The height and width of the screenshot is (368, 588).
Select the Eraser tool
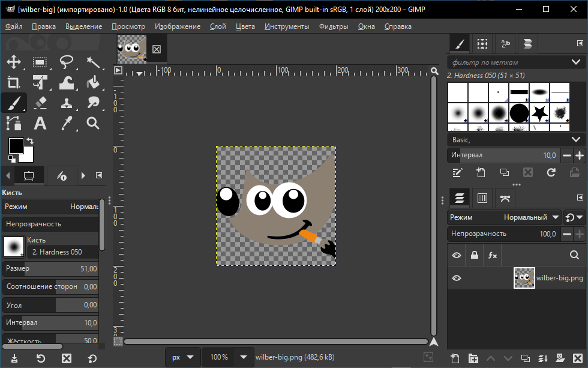[40, 103]
